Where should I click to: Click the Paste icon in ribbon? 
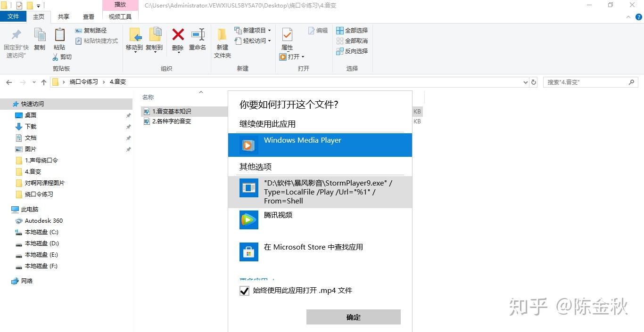[x=59, y=40]
